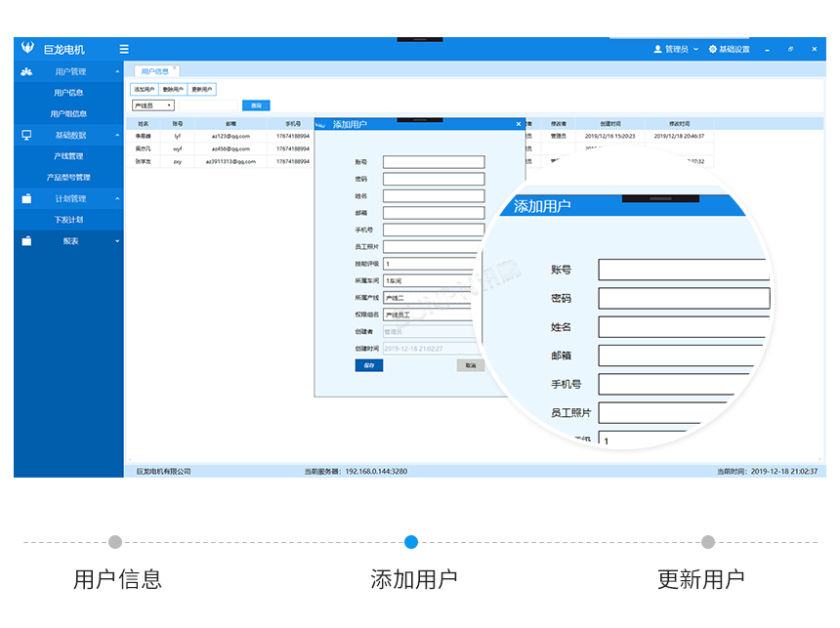Open 产线管理 from the sidebar menu
This screenshot has height=628, width=840.
[x=69, y=156]
